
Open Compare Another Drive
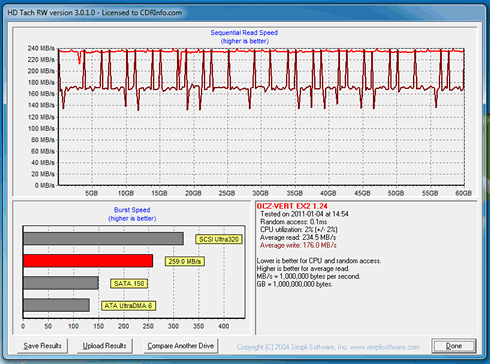(x=181, y=346)
